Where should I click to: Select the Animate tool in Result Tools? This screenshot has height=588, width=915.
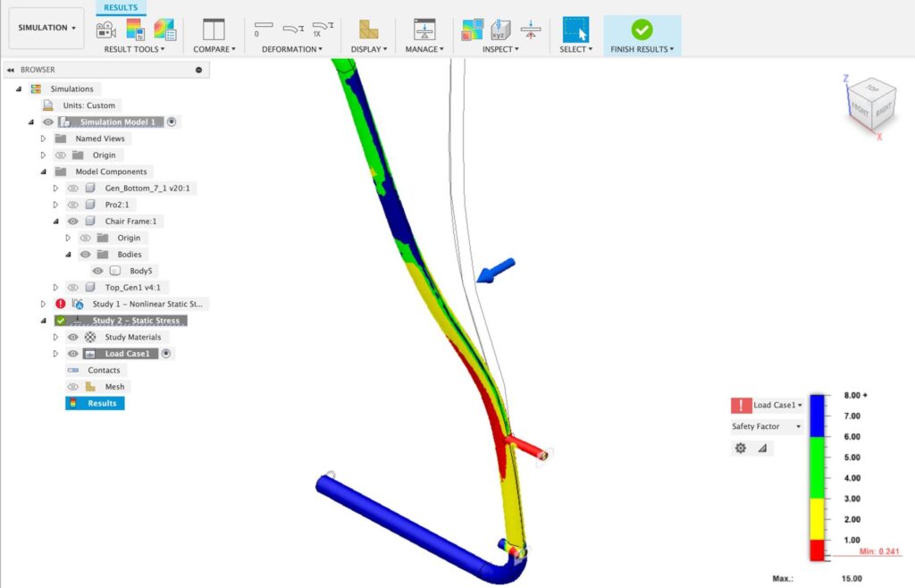105,29
